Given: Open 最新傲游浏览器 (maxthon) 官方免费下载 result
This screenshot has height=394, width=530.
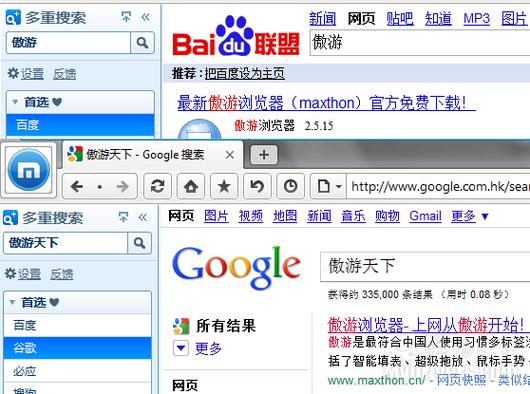Looking at the screenshot, I should pos(326,103).
